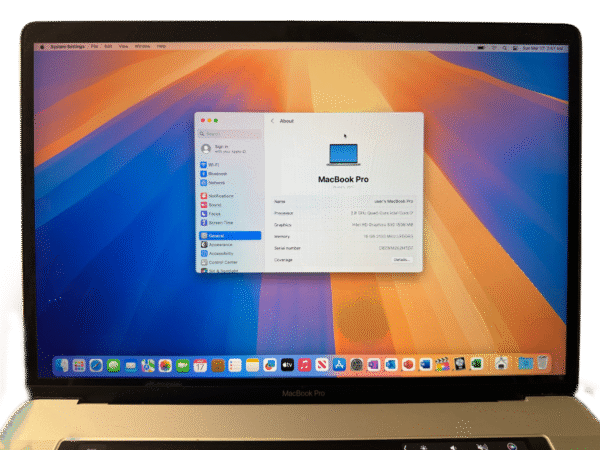
Task: Launch the Music app in the Dock
Action: [x=305, y=365]
